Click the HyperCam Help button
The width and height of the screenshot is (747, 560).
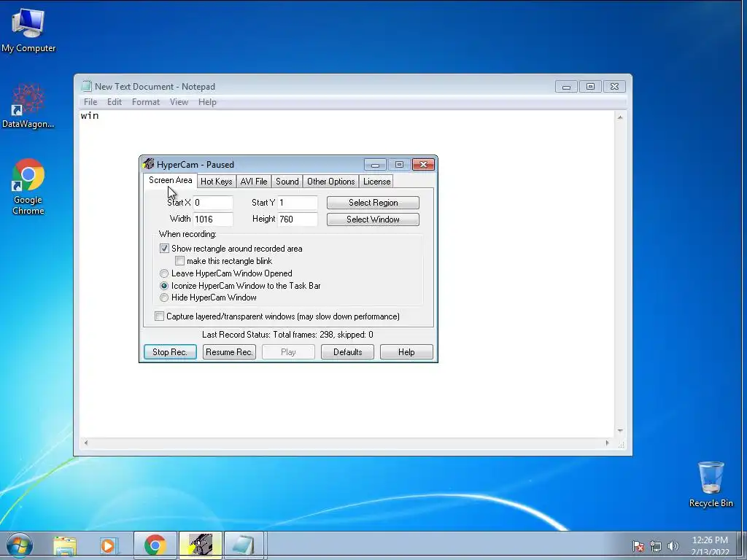pyautogui.click(x=406, y=352)
